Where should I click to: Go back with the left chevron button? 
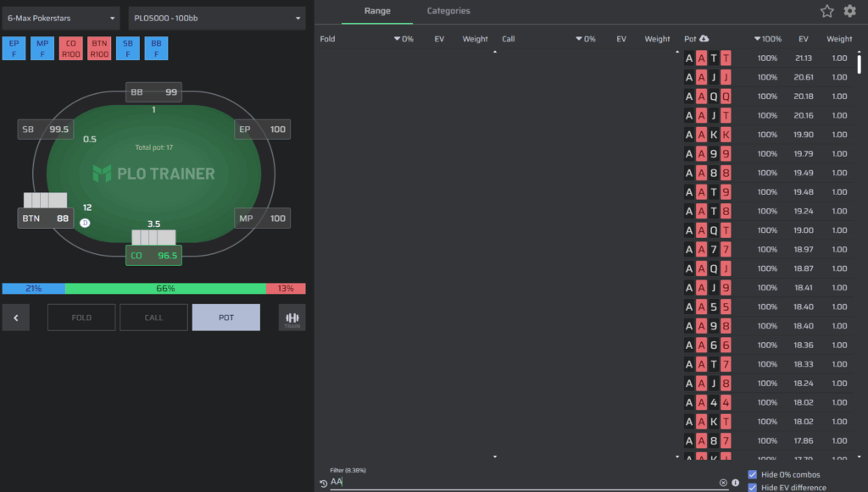(x=16, y=318)
